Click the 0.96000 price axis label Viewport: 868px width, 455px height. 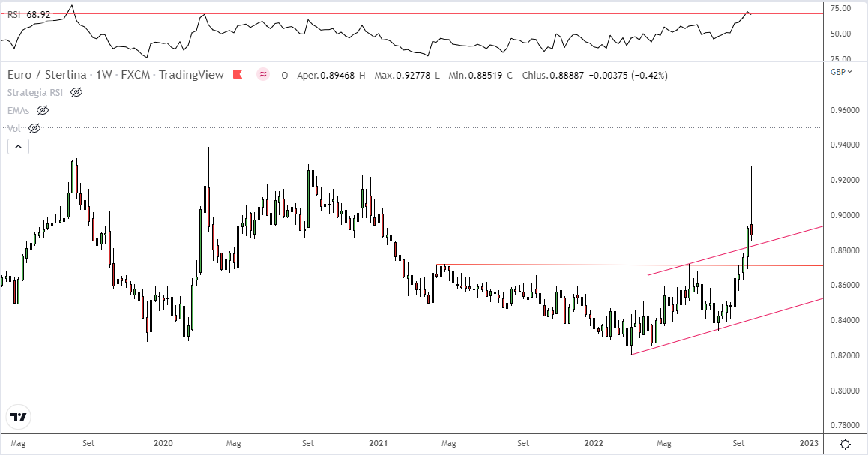point(845,110)
